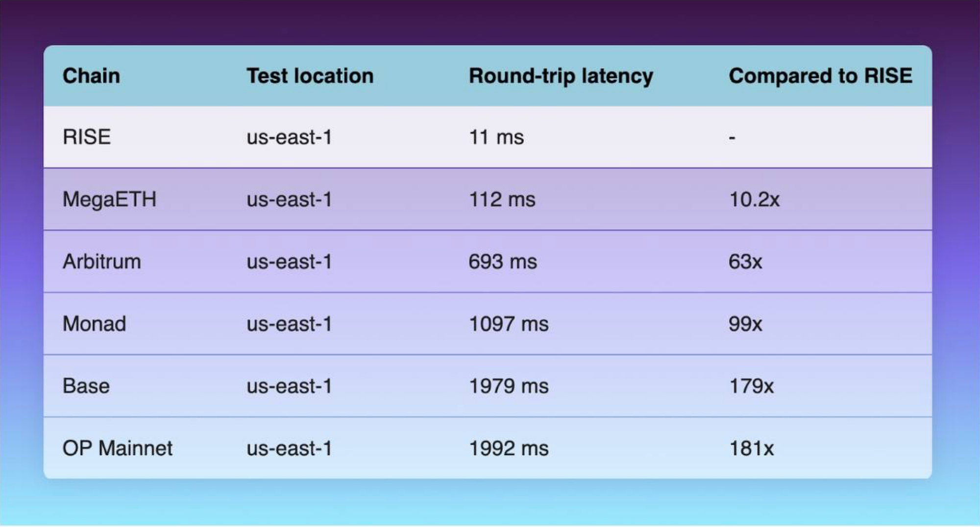Click the RISE chain name cell
980x527 pixels.
coord(87,137)
